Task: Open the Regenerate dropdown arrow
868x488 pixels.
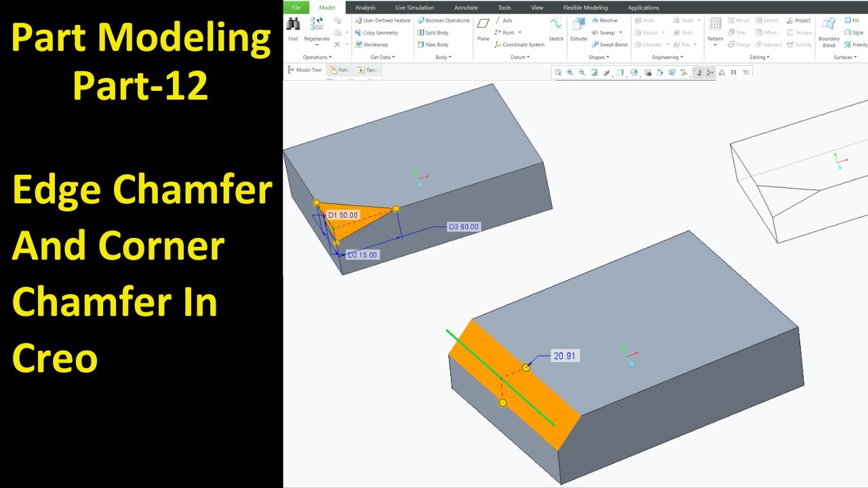Action: coord(317,45)
